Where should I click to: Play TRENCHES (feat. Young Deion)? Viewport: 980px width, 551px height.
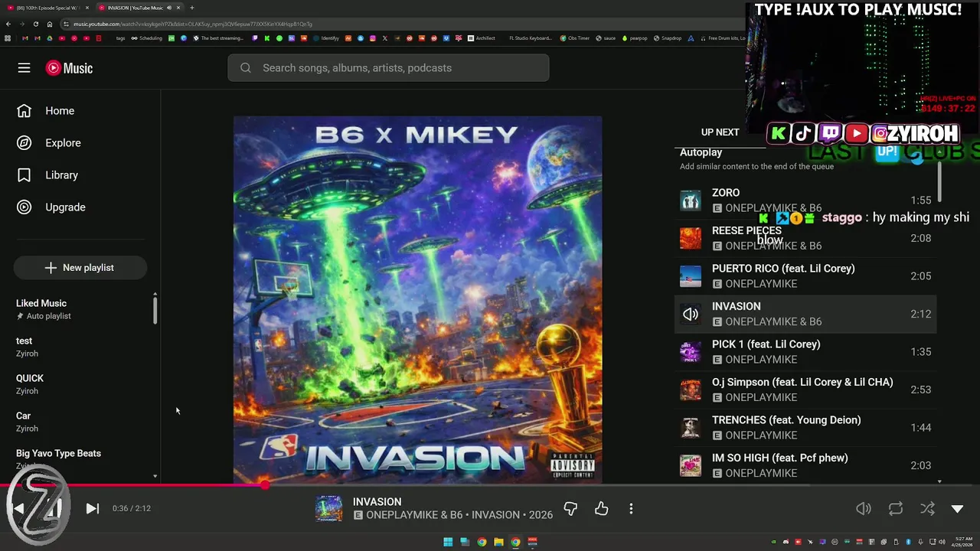[x=805, y=428]
